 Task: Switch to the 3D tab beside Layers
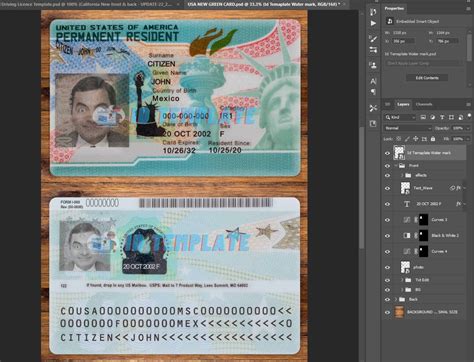[388, 104]
